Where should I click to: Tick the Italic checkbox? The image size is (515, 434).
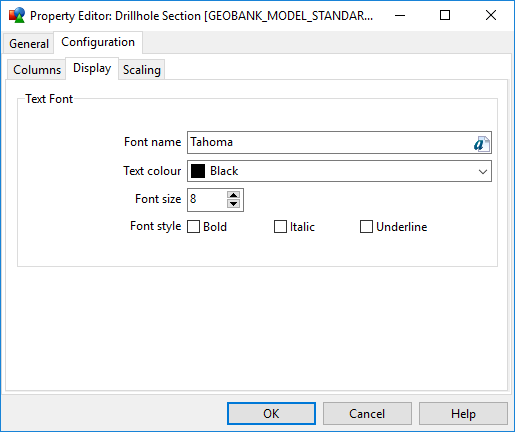pyautogui.click(x=280, y=227)
